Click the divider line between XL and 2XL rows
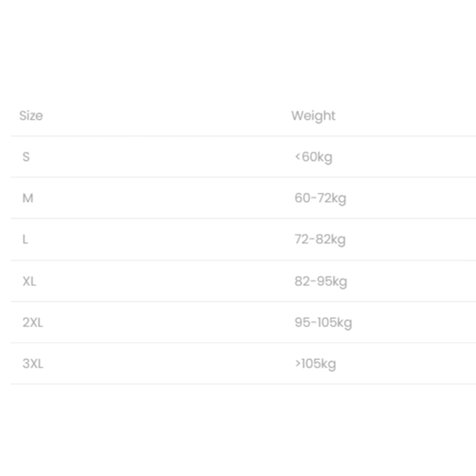 click(x=238, y=301)
